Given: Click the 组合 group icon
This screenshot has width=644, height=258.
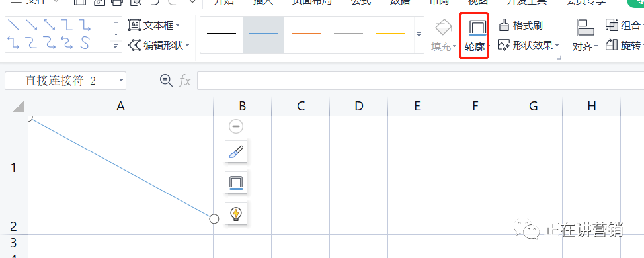Looking at the screenshot, I should [612, 26].
